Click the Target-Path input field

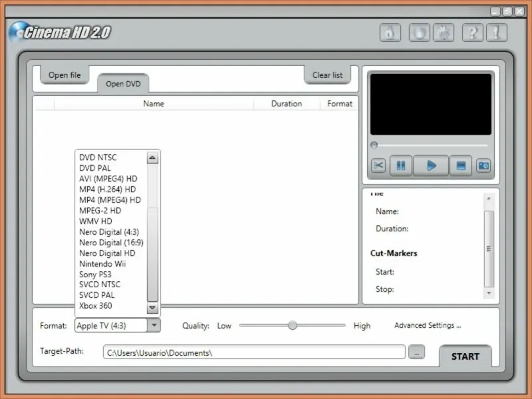tap(253, 352)
